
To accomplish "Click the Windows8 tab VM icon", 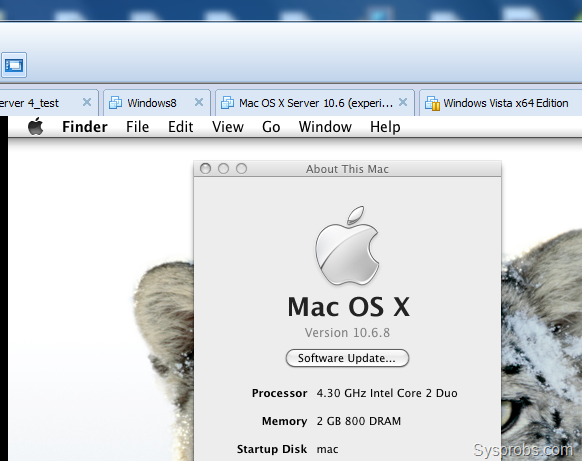I will coord(115,103).
